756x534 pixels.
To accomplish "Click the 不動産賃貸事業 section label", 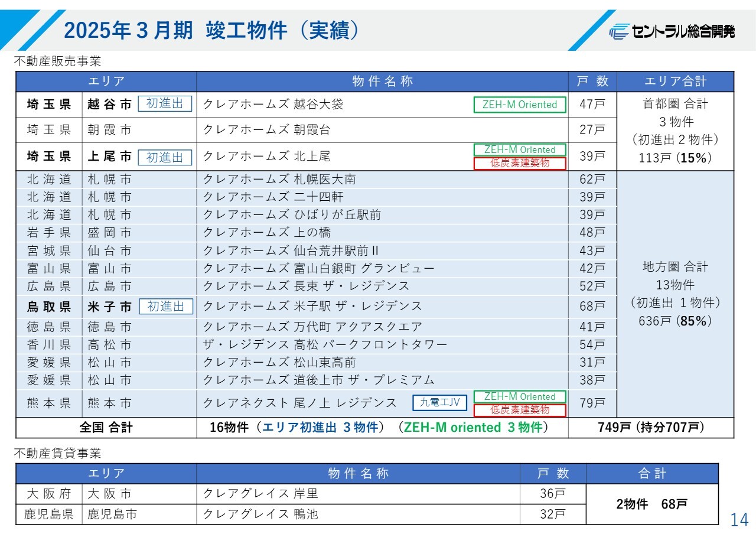I will [58, 453].
